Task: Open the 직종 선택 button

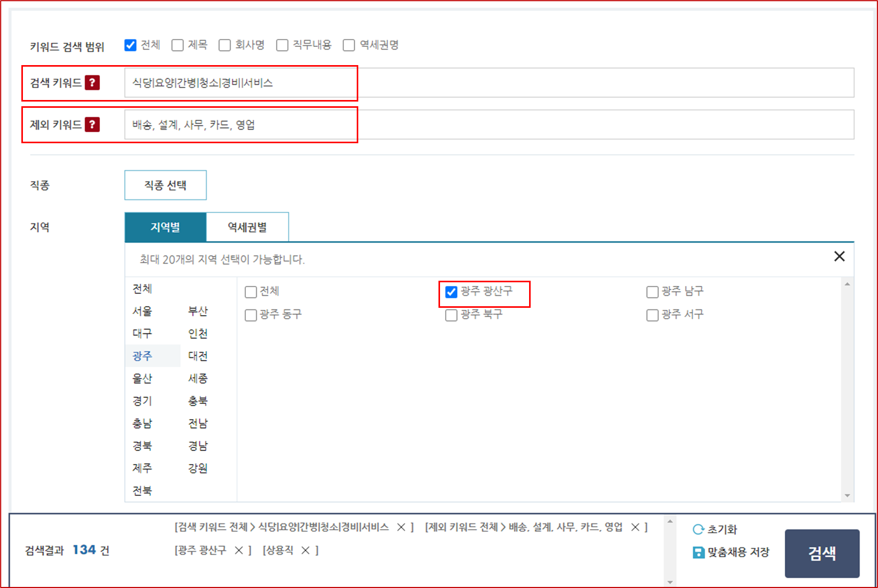Action: point(166,185)
